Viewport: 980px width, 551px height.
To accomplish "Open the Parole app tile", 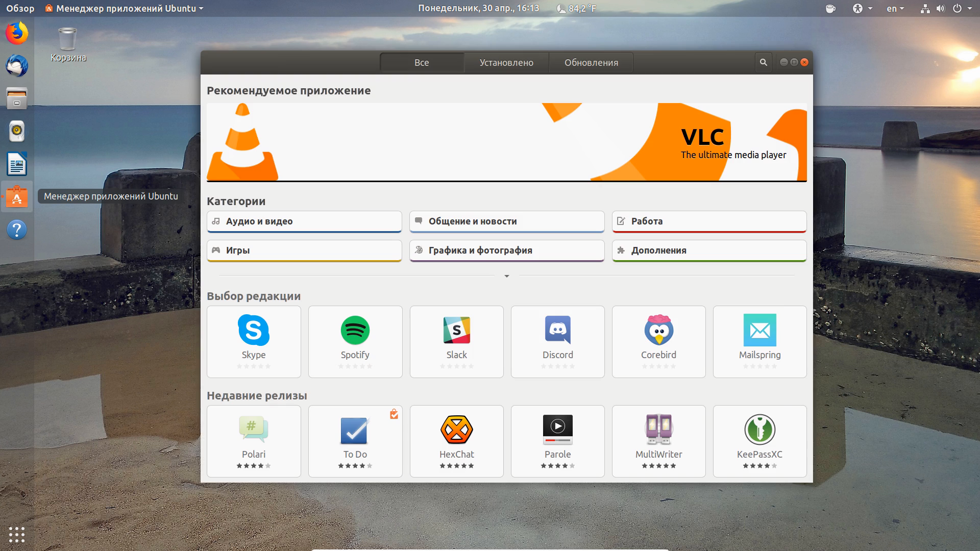I will [557, 441].
